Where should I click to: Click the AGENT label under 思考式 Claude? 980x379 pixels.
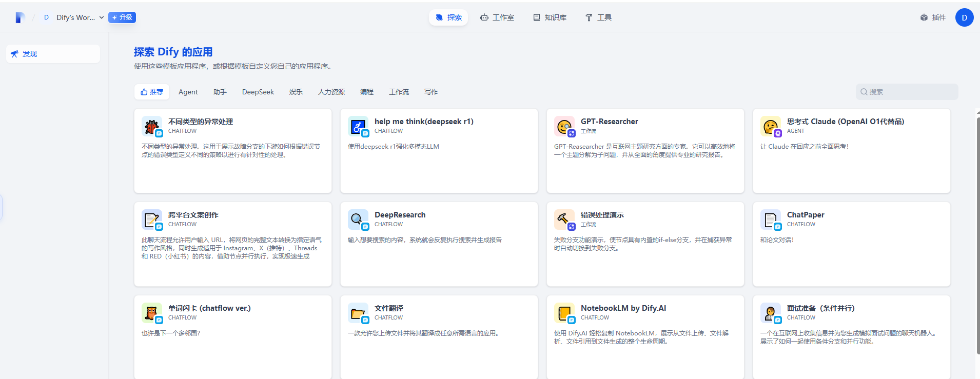(x=796, y=131)
